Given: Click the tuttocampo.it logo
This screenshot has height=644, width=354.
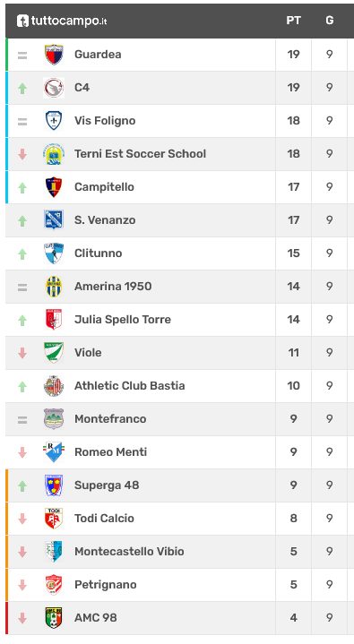Looking at the screenshot, I should [62, 21].
